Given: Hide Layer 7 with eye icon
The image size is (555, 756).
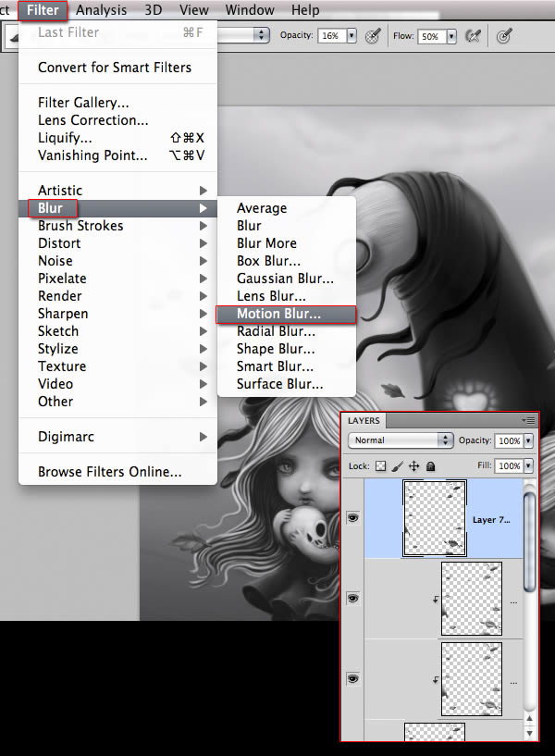Looking at the screenshot, I should pos(353,518).
